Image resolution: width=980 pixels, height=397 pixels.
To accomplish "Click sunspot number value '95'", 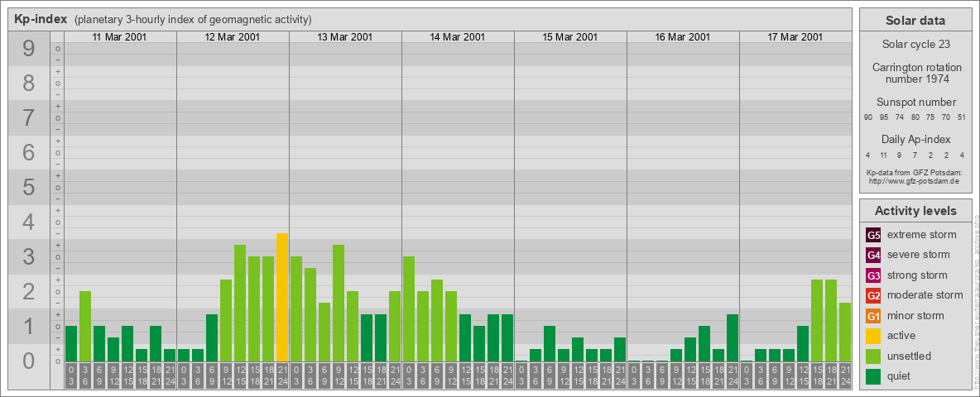I will 884,117.
